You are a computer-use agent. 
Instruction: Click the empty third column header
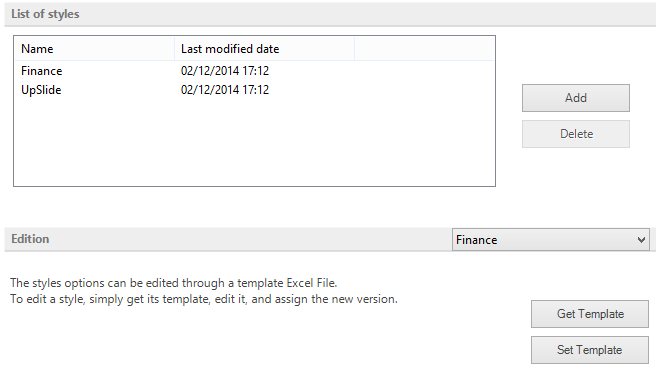[424, 49]
